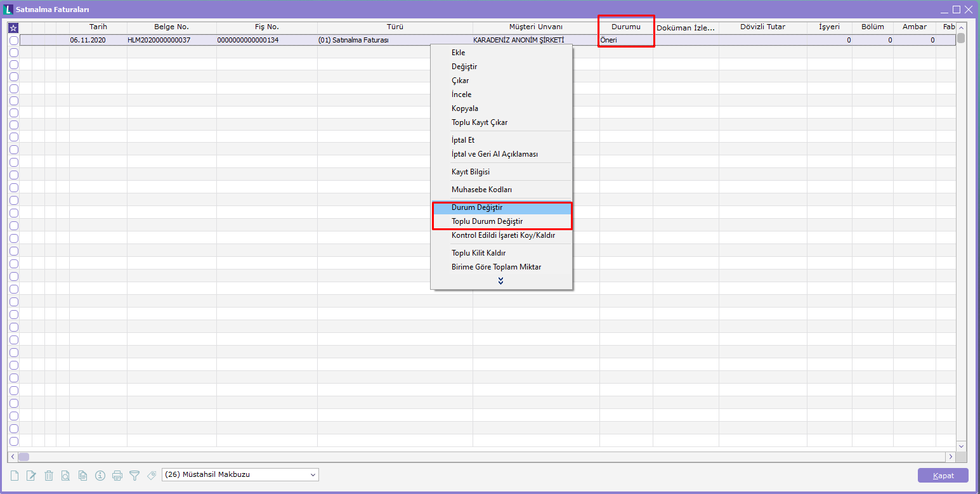The image size is (980, 494).
Task: Tick the checkbox in the second grid row
Action: pyautogui.click(x=14, y=52)
